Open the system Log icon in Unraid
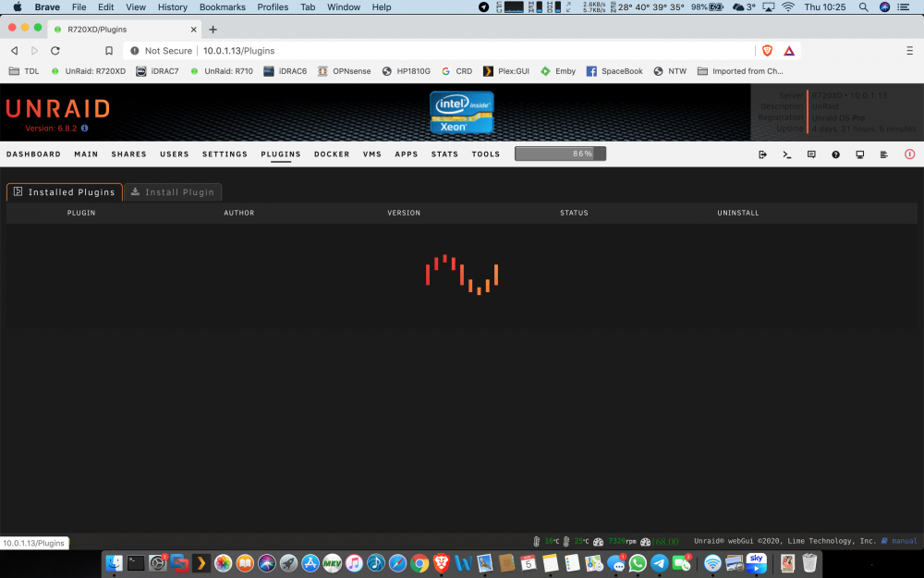Viewport: 924px width, 578px height. click(884, 154)
